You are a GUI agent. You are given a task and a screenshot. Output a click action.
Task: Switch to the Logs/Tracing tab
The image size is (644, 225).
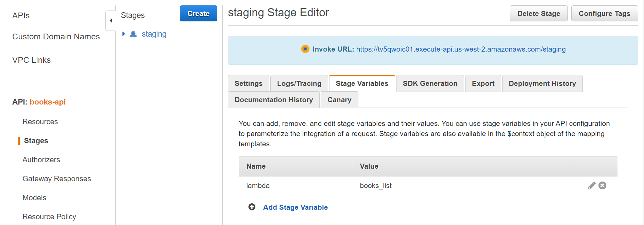click(x=299, y=83)
